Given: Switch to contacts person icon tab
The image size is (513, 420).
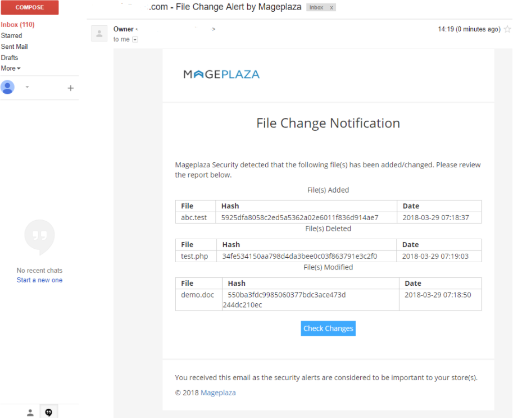Looking at the screenshot, I should coord(30,413).
